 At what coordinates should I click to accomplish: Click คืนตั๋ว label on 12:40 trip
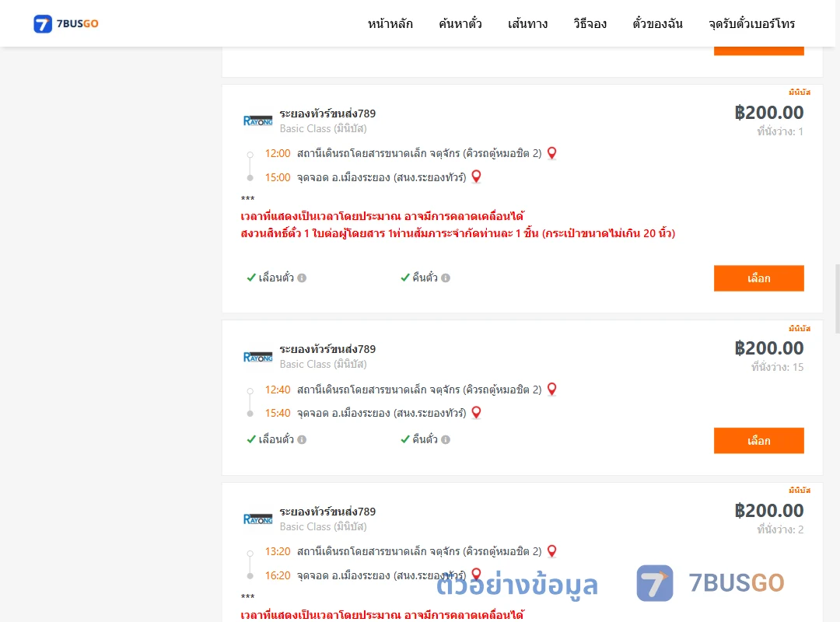[x=425, y=439]
